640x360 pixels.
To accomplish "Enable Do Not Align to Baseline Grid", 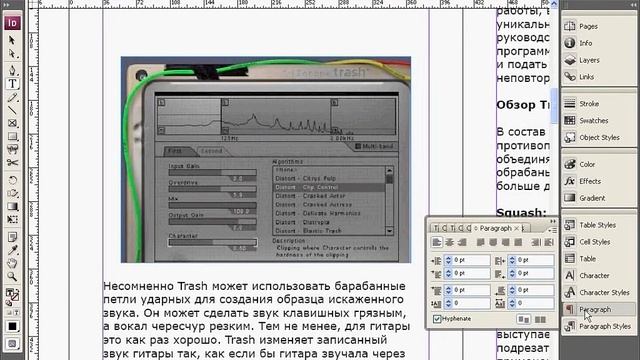I will pyautogui.click(x=524, y=320).
